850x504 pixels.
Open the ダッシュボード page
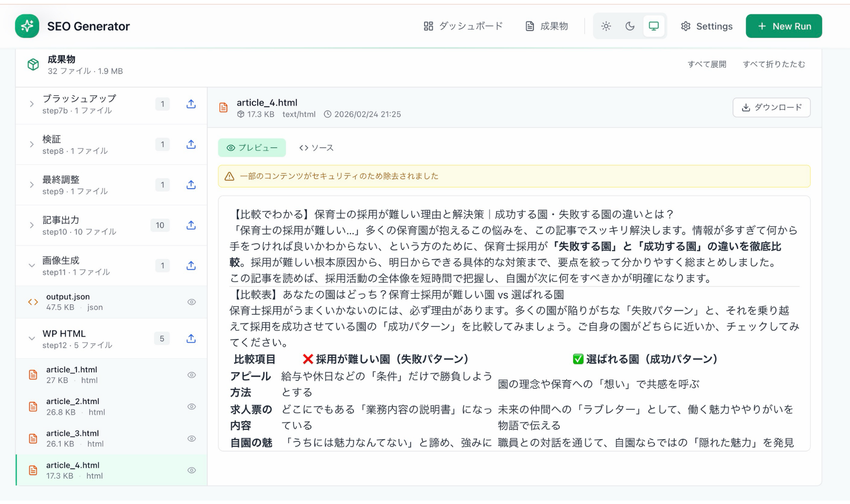pos(463,26)
